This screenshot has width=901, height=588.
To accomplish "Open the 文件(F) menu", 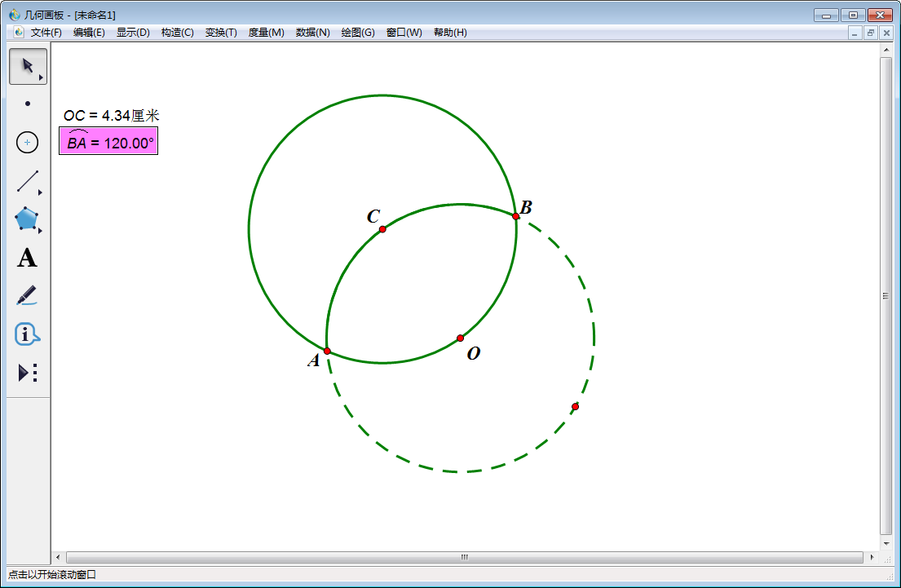I will coord(46,32).
